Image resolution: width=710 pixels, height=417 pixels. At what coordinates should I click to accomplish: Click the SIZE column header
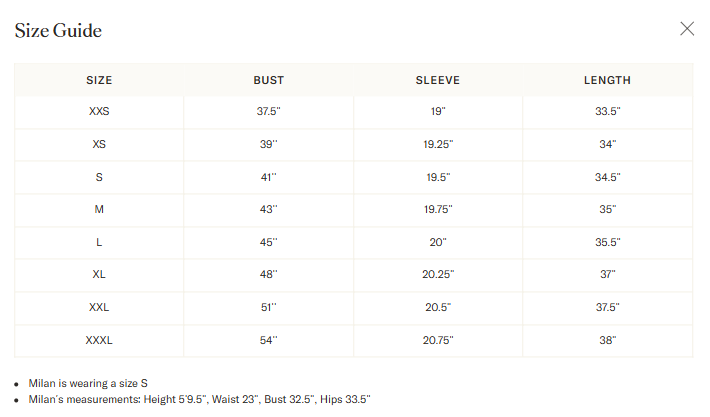coord(99,80)
